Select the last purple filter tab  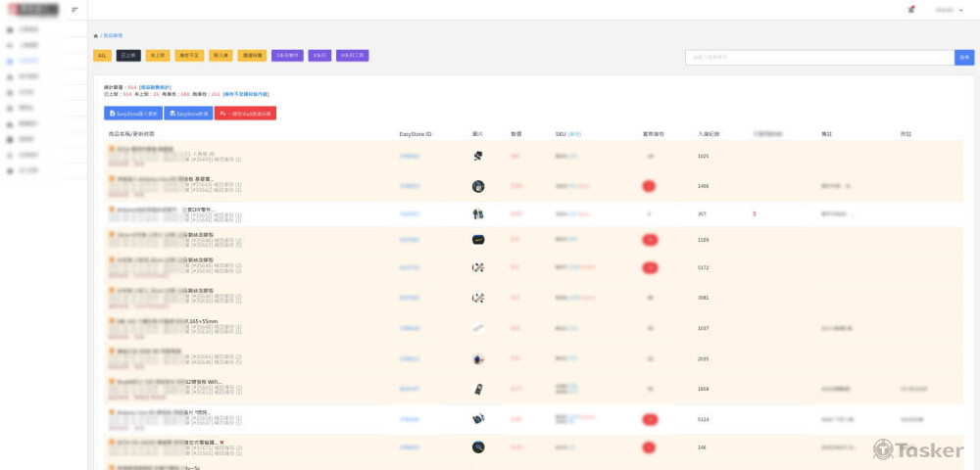(x=351, y=56)
